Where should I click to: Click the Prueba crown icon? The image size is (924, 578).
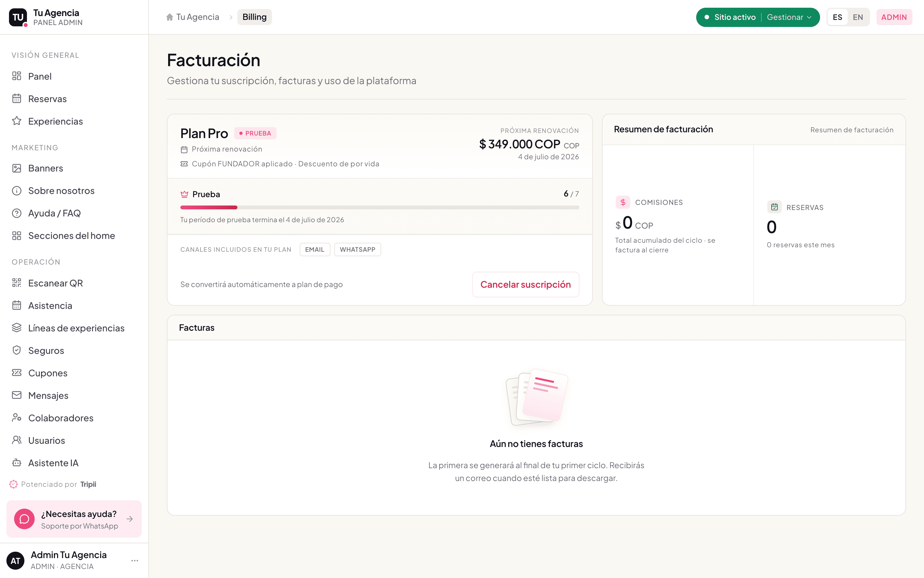184,194
